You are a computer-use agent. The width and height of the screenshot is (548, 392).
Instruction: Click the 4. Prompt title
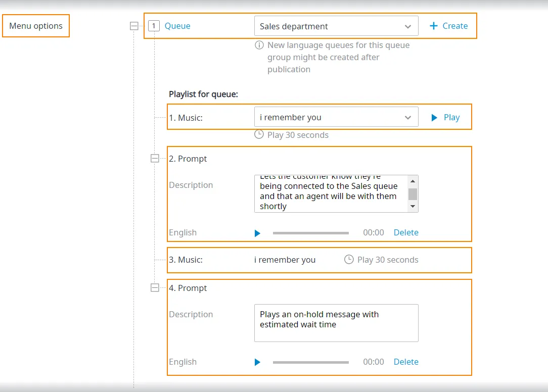(x=188, y=288)
